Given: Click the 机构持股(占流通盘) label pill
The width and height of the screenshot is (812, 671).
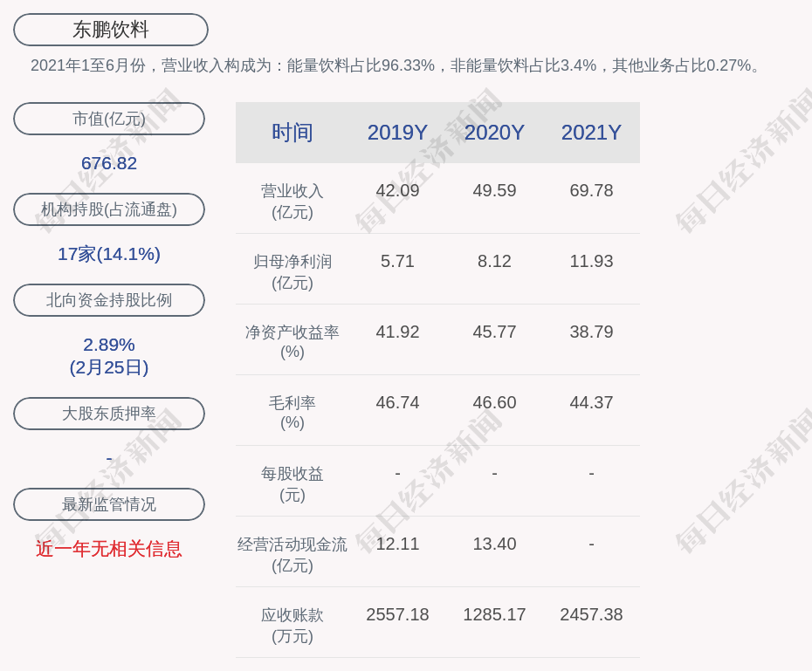Looking at the screenshot, I should tap(109, 209).
